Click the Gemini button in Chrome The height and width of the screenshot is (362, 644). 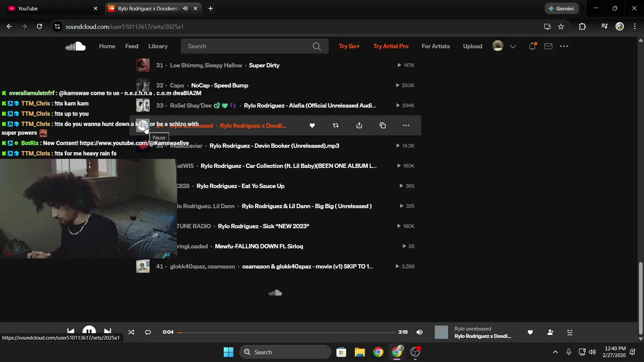(x=561, y=9)
